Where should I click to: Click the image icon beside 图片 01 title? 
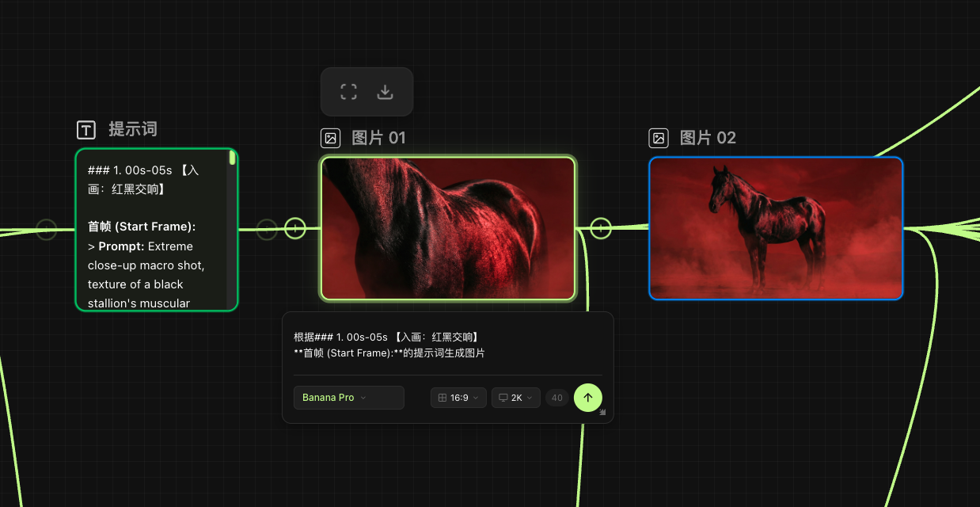click(x=330, y=139)
